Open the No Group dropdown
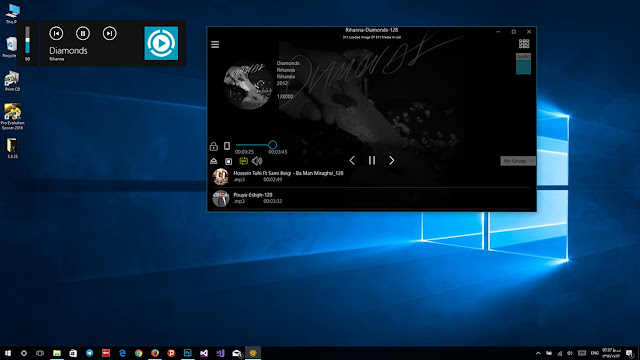The image size is (640, 360). pyautogui.click(x=518, y=161)
